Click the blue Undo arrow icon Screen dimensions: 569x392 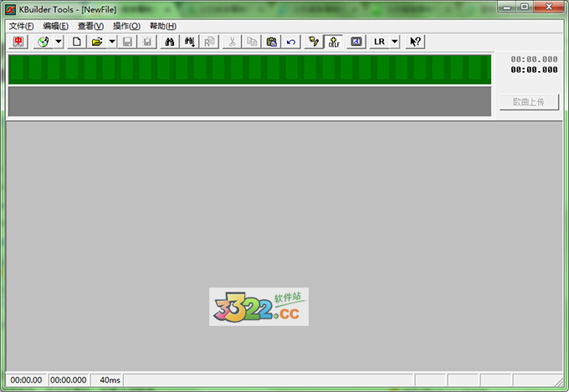tap(291, 42)
